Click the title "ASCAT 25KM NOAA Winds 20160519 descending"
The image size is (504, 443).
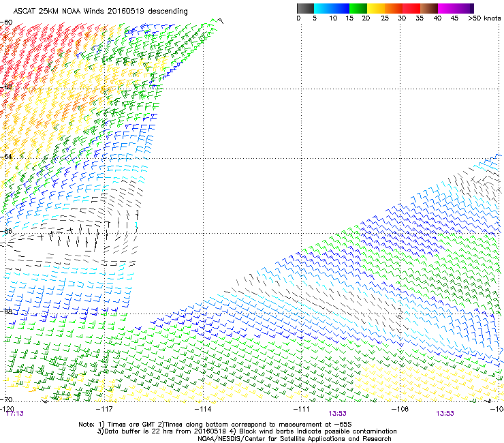point(100,12)
